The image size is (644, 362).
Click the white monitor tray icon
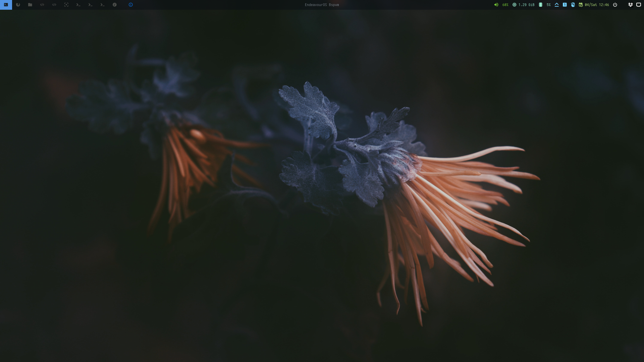point(639,5)
